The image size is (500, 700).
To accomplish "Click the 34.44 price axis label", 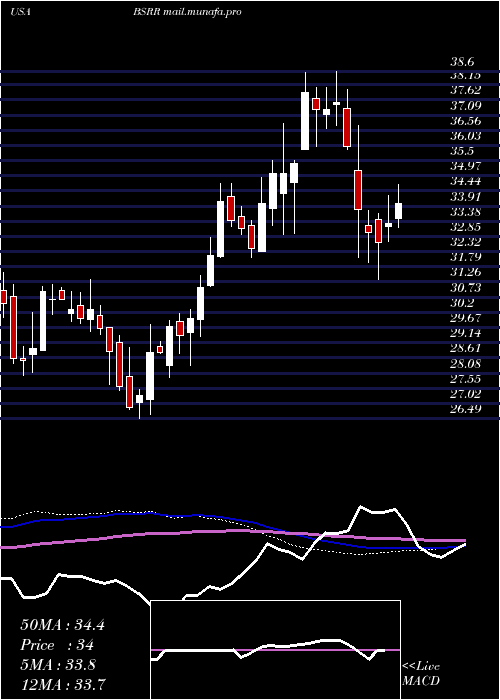I will pos(466,182).
